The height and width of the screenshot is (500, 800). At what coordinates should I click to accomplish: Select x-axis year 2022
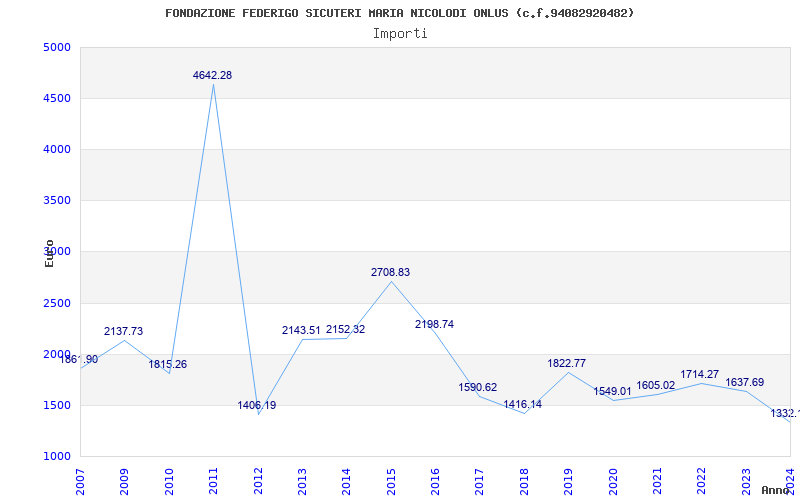pyautogui.click(x=702, y=481)
